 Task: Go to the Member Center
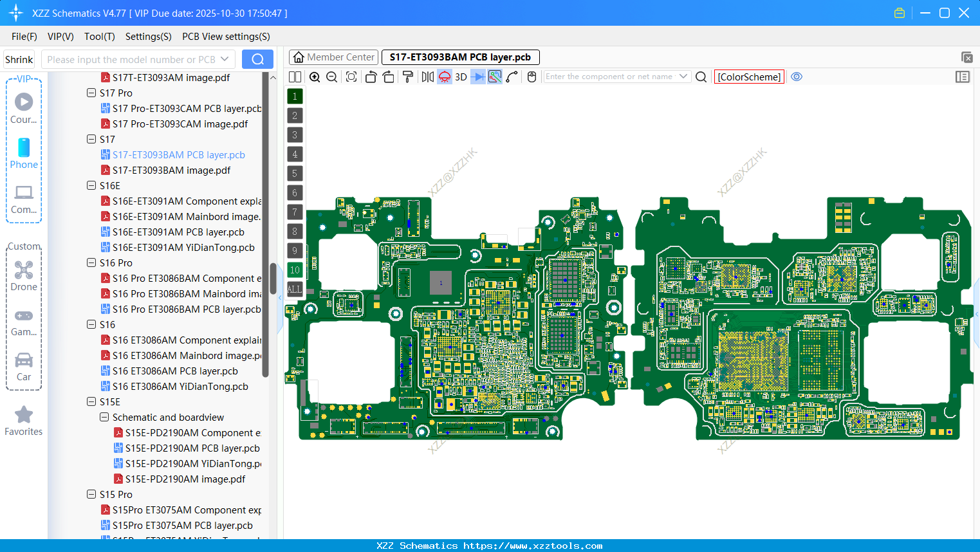[x=333, y=57]
